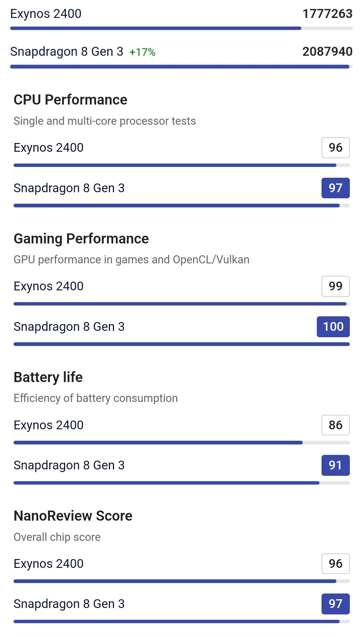Click the Exynos 2400 label beside 1777263
The image size is (364, 637).
tap(46, 14)
